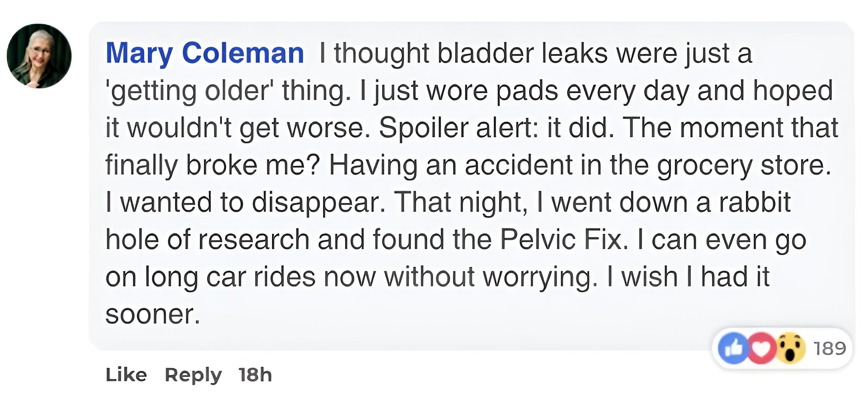
Task: Click the words 'bladder leaks' in comment
Action: pyautogui.click(x=522, y=53)
